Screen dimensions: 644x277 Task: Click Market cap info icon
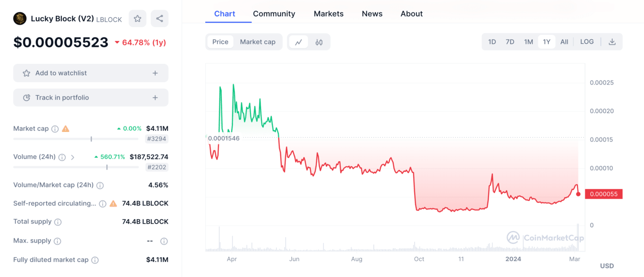(x=55, y=129)
